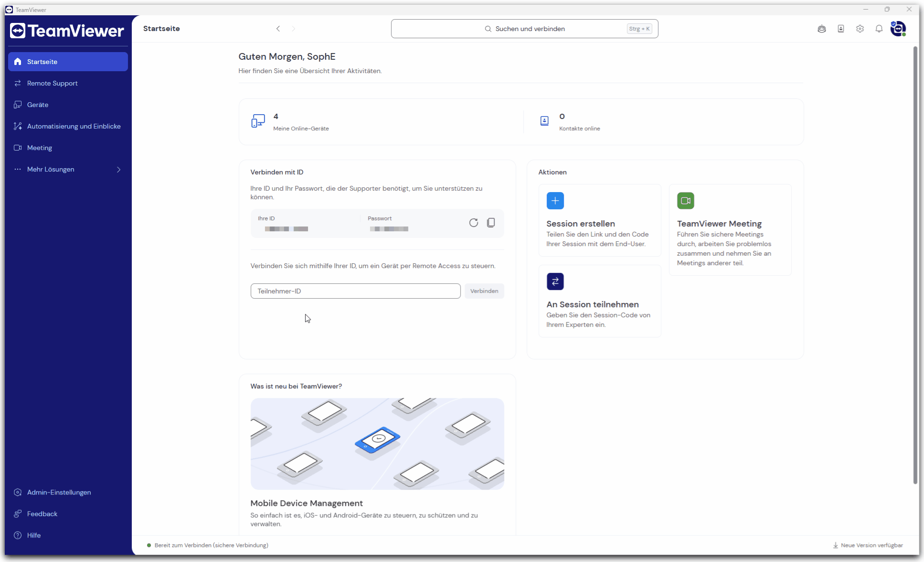Go back with the left arrow
Screen dimensions: 924x562
[278, 29]
